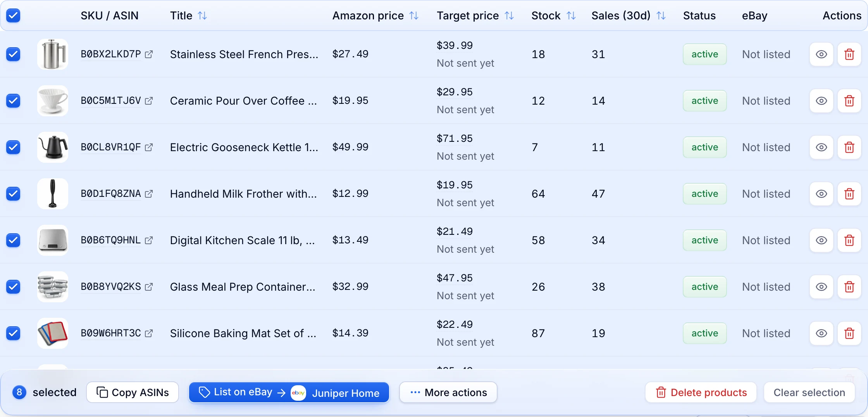Toggle the select-all checkbox in the header
Image resolution: width=868 pixels, height=417 pixels.
13,16
